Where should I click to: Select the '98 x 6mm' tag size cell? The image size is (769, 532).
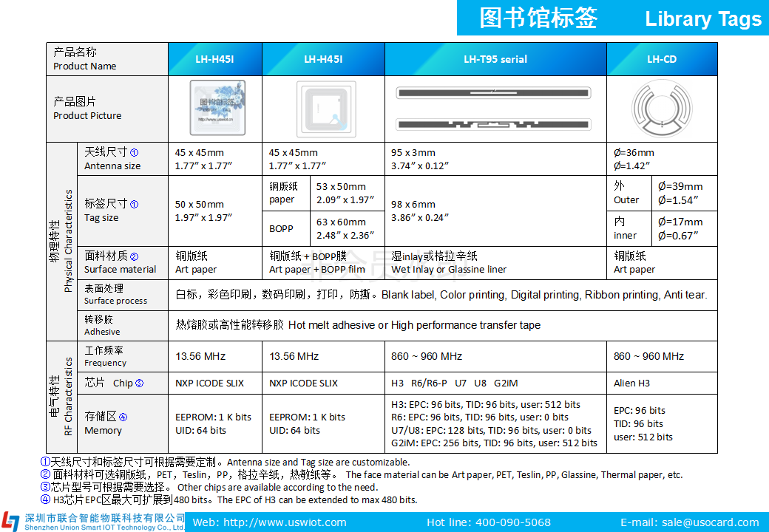click(x=495, y=211)
